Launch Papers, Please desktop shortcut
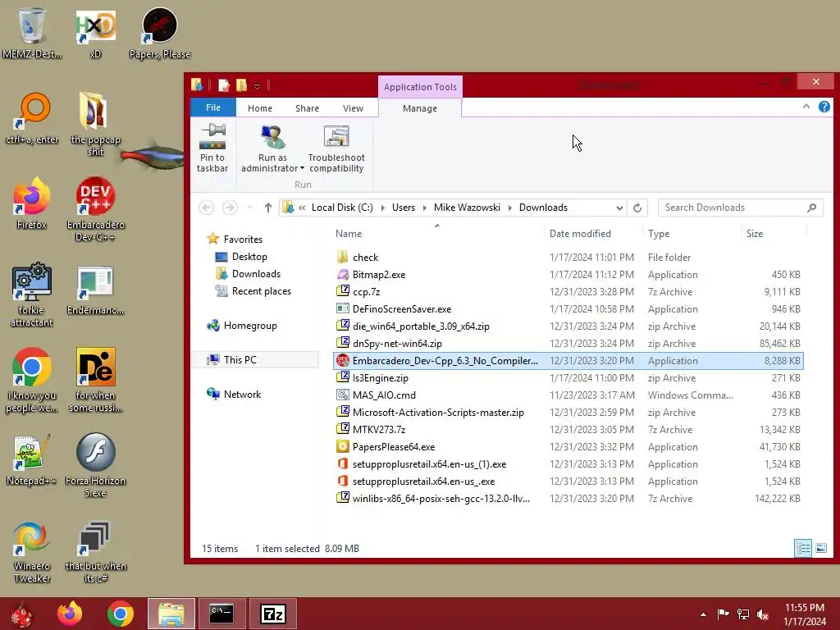This screenshot has height=630, width=840. tap(160, 32)
